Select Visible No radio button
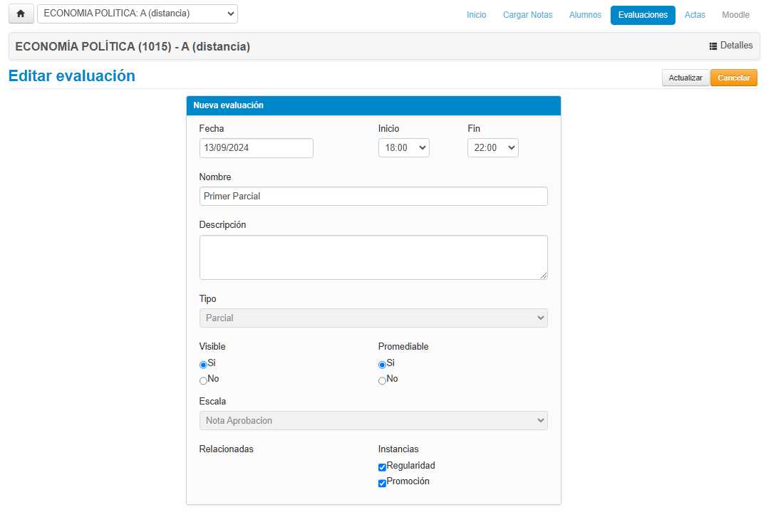The width and height of the screenshot is (766, 532). (203, 381)
